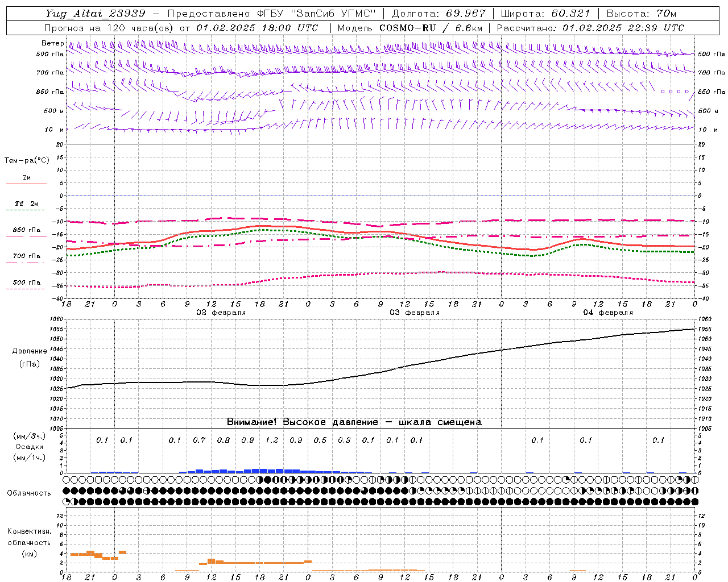Click the (мм/3ч.) units label
The width and height of the screenshot is (728, 582).
29,436
